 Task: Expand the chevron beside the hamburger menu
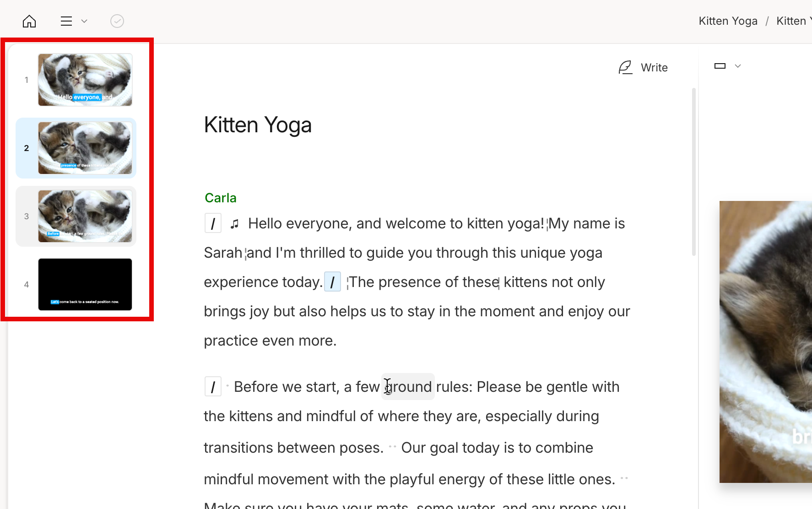(x=84, y=21)
